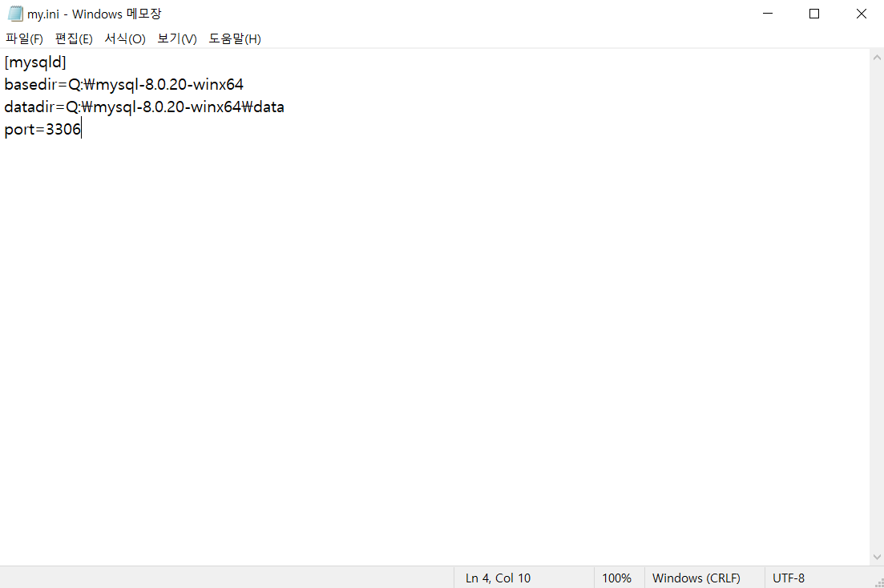884x588 pixels.
Task: Click the resize grip at the window corner
Action: [x=879, y=583]
